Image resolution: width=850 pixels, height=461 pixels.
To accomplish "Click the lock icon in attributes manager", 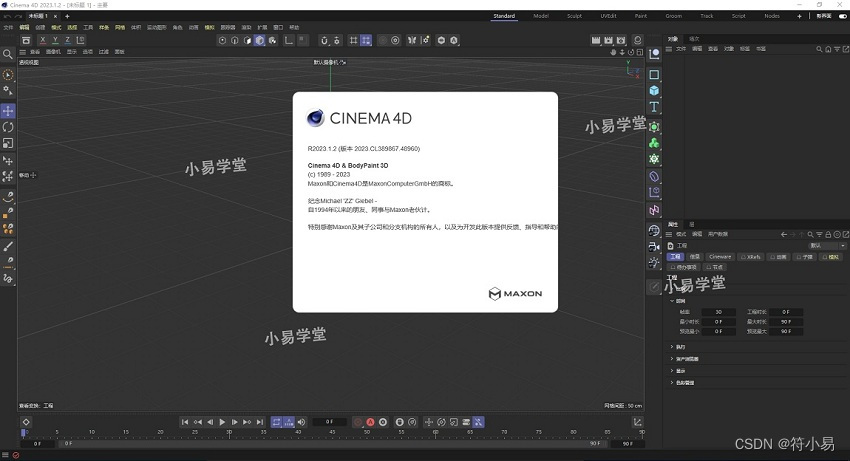I will (x=828, y=234).
